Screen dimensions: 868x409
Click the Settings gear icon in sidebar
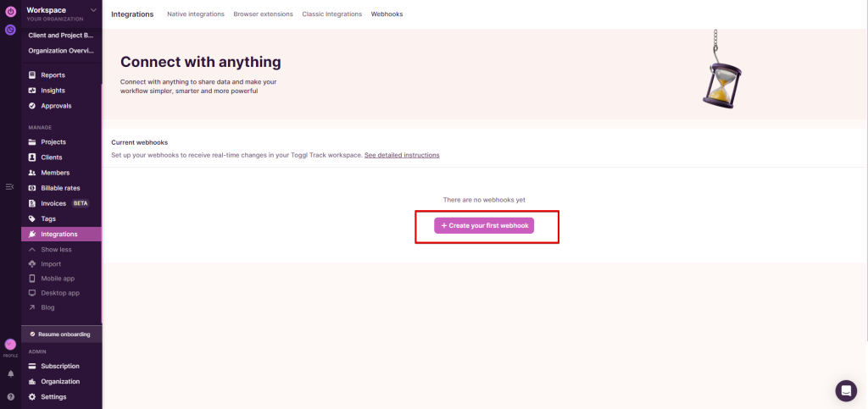click(32, 397)
